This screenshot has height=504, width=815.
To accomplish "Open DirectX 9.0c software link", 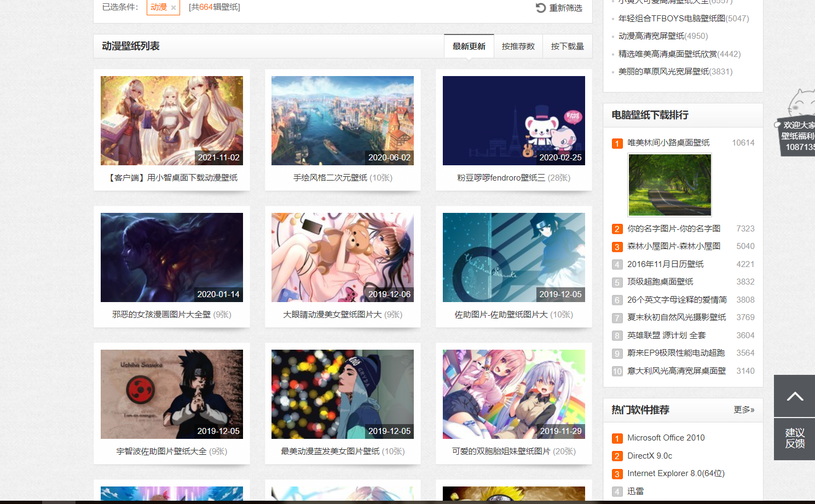I will click(650, 456).
